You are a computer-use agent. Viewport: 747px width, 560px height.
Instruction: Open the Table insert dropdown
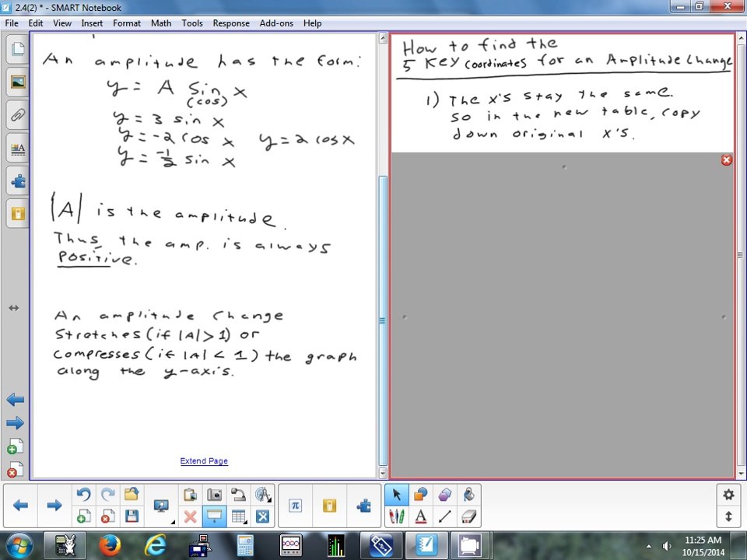tap(239, 516)
